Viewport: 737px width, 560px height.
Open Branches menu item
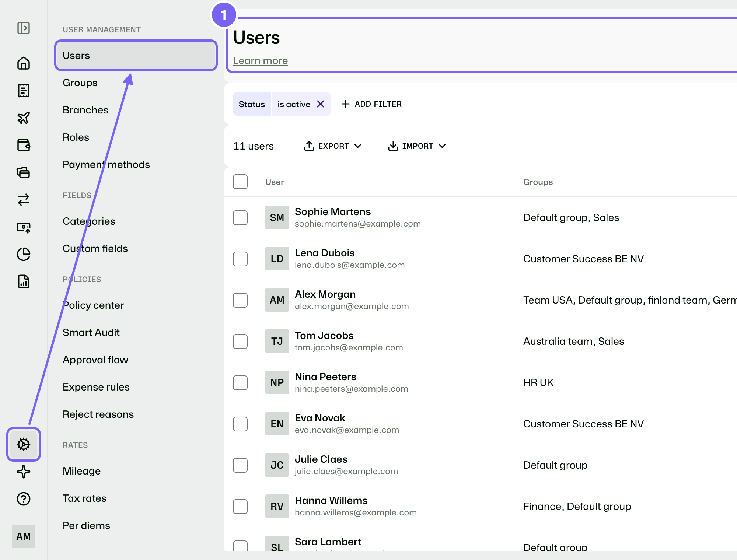[x=85, y=110]
